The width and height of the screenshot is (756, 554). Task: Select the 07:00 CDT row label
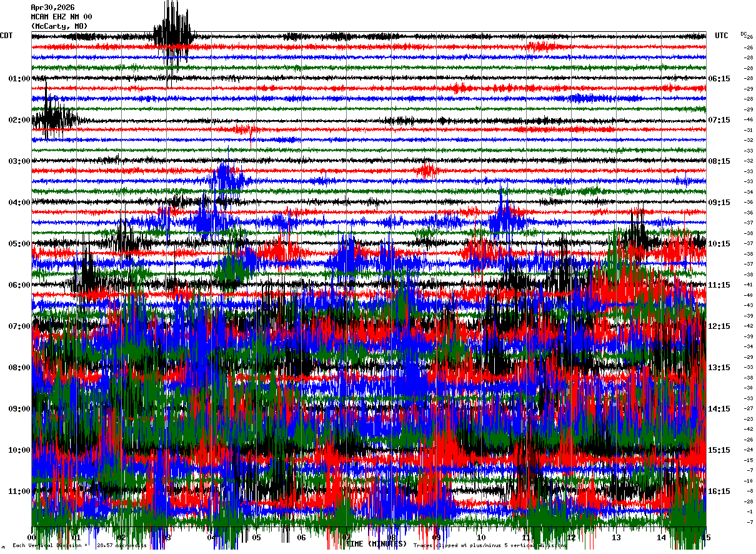(19, 326)
